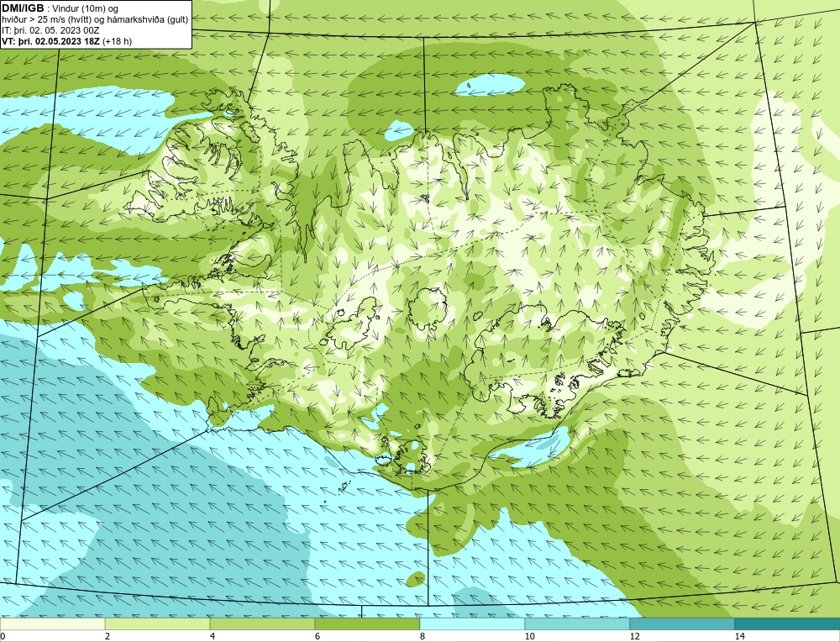Click the 8–10 m/s light cyan swatch
The width and height of the screenshot is (840, 642).
(472, 624)
